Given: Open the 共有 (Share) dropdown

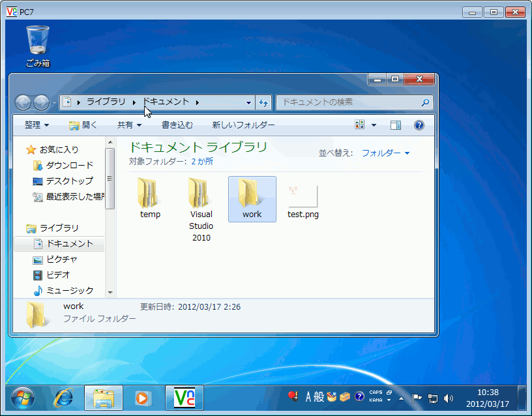Looking at the screenshot, I should tap(129, 125).
